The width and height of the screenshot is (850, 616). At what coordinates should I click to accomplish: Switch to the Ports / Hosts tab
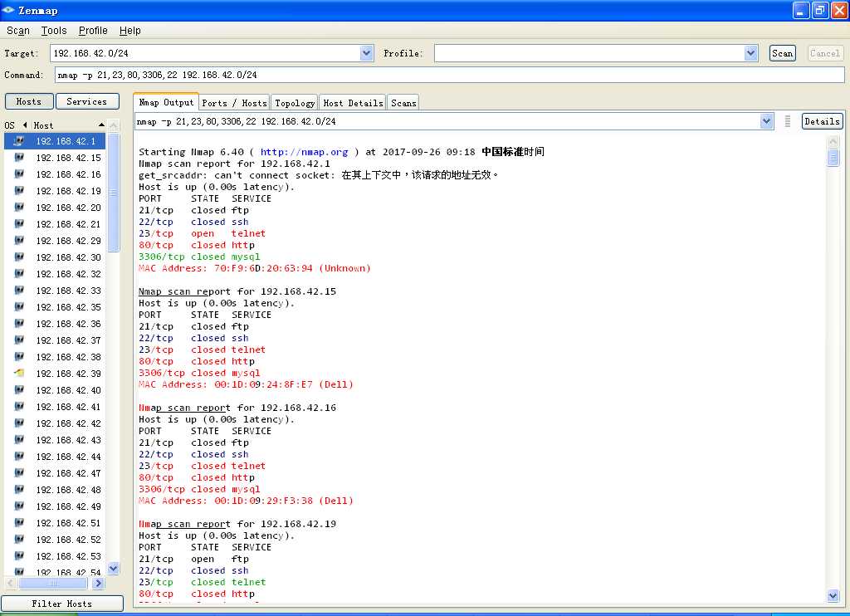[234, 103]
